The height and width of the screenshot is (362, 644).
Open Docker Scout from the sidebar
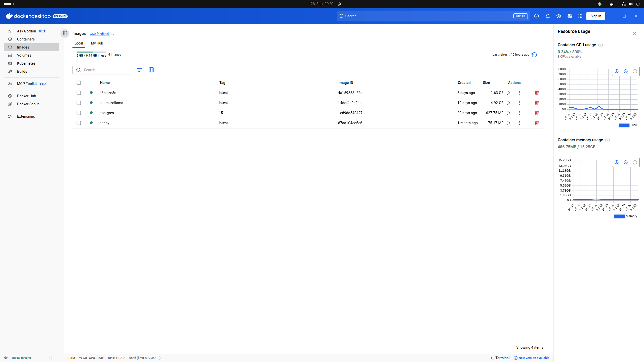[28, 104]
